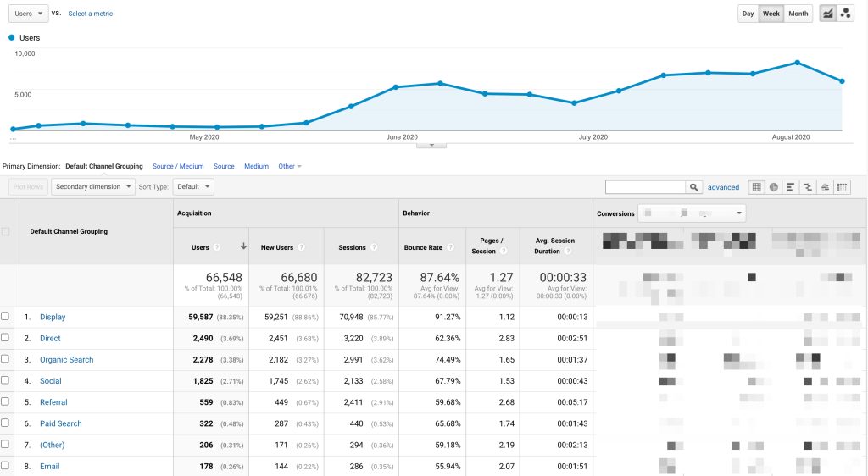Viewport: 868px width, 476px height.
Task: Open help for Avg. Session Duration
Action: [567, 251]
